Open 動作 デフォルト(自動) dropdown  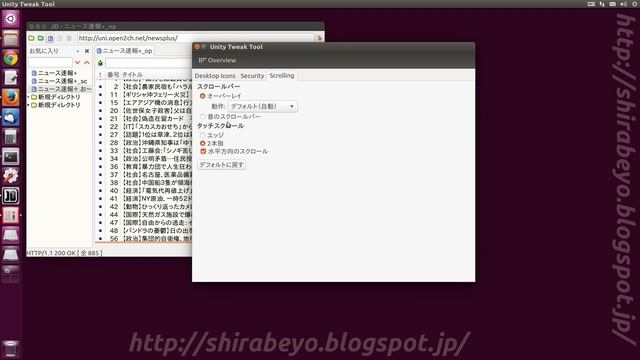(x=262, y=107)
